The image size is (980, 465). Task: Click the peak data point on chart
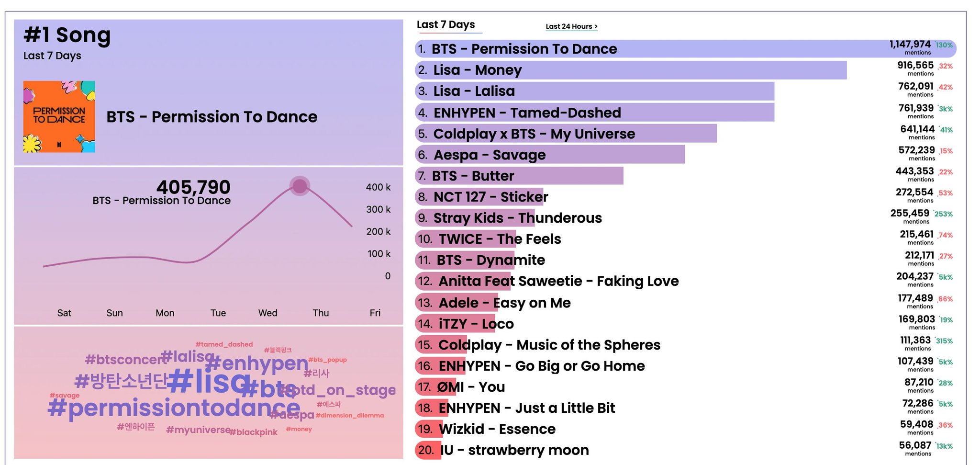click(x=300, y=186)
